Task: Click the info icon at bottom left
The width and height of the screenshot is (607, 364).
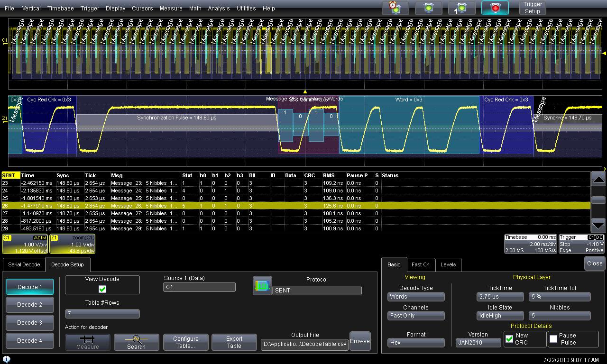Action: 7,360
